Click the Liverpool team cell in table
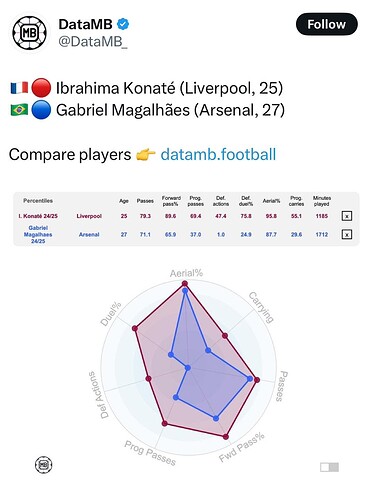Image resolution: width=374 pixels, height=500 pixels. click(x=89, y=216)
